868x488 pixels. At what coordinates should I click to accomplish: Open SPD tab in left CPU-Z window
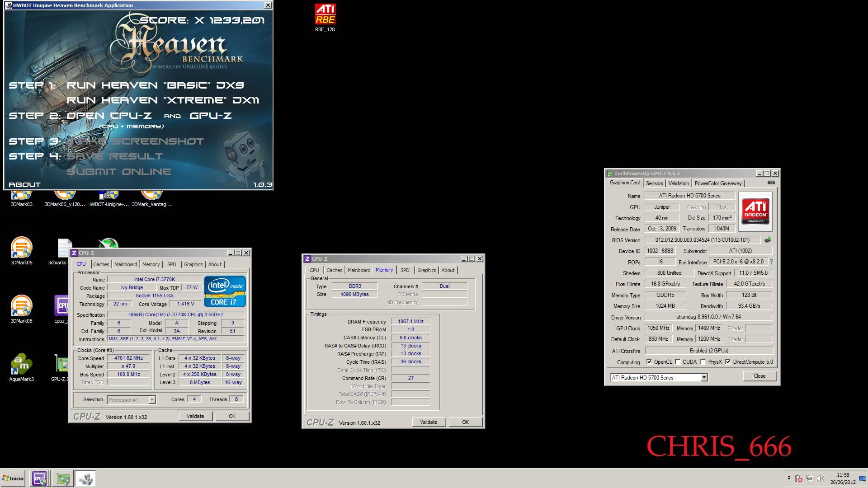point(172,264)
